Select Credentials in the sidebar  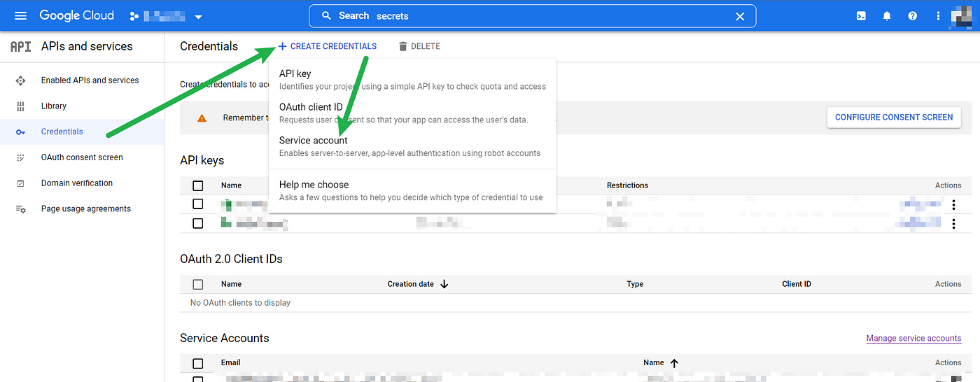click(x=62, y=132)
